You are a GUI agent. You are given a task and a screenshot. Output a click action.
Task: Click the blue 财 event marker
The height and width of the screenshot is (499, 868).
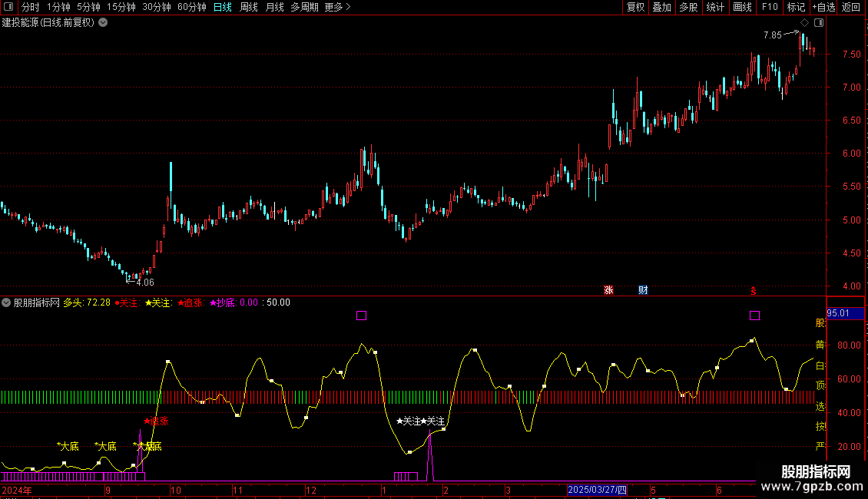click(643, 290)
